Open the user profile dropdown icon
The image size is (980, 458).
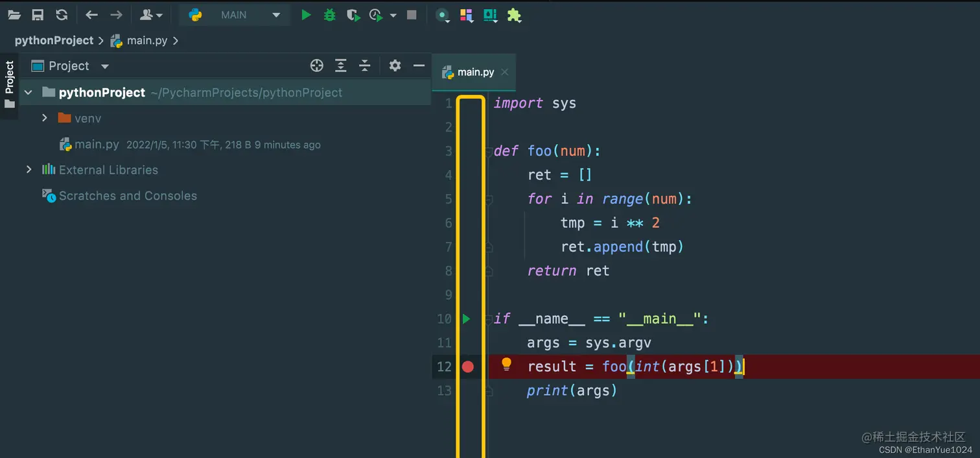tap(151, 15)
